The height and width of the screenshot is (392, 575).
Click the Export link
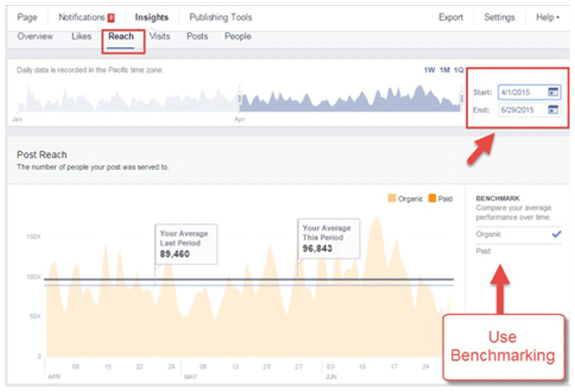pyautogui.click(x=451, y=18)
